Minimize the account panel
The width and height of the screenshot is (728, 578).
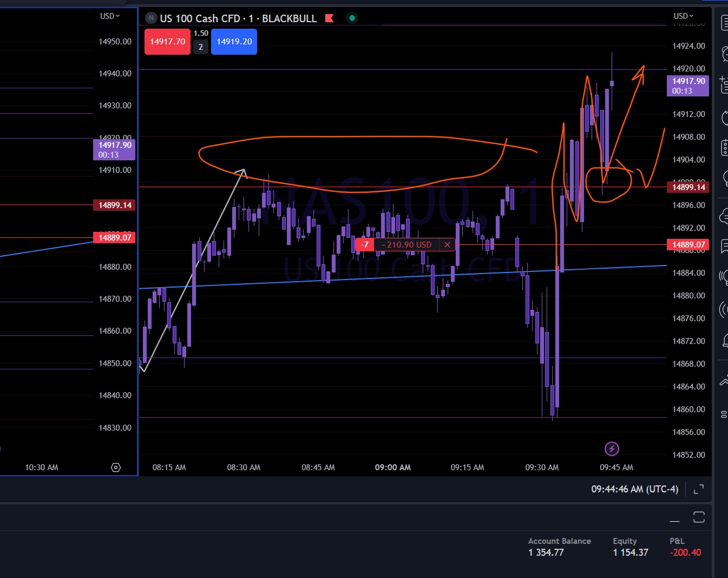pos(674,521)
